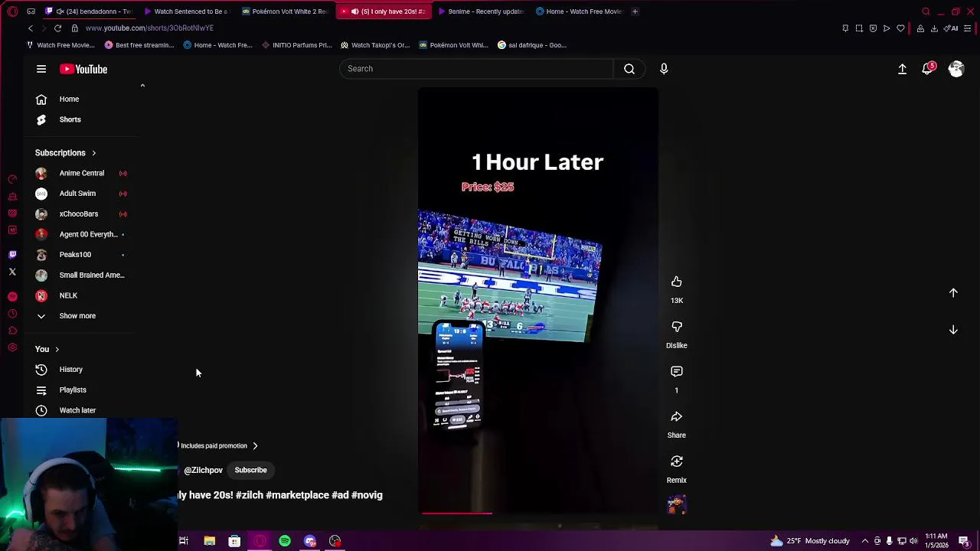Open Adult Swim channel
The image size is (980, 551).
tap(77, 194)
